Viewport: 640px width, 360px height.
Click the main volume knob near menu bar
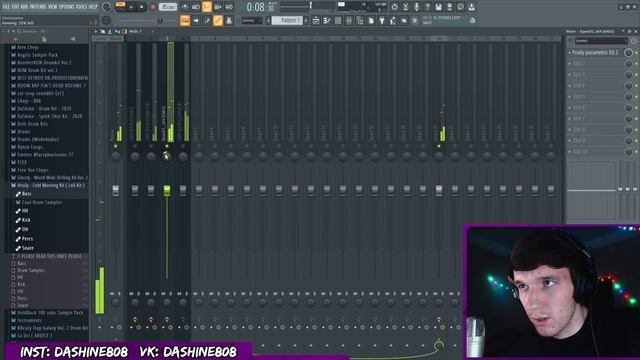pyautogui.click(x=107, y=7)
